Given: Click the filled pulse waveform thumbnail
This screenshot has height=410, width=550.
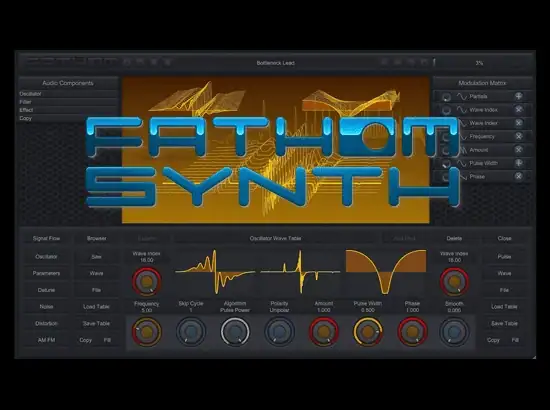Looking at the screenshot, I should (386, 272).
